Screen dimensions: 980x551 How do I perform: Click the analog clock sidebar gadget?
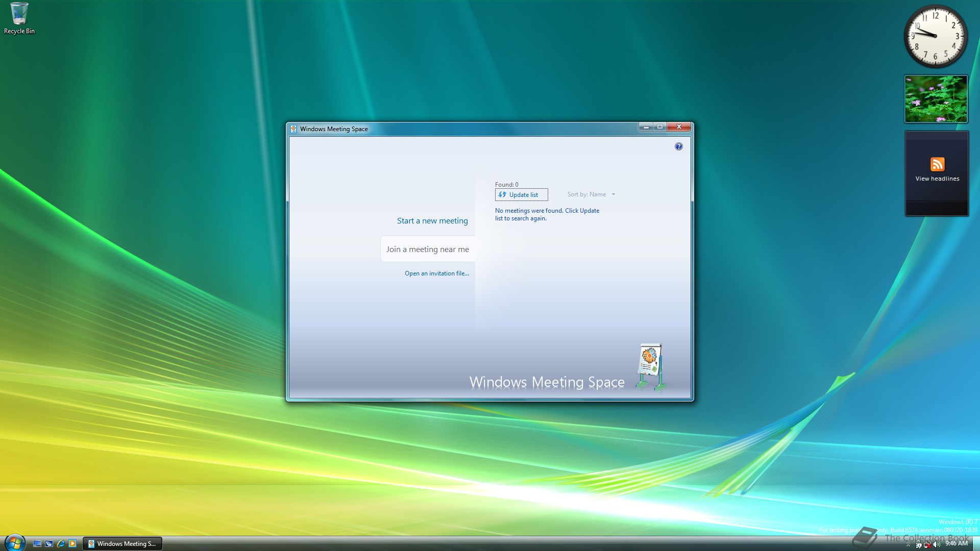(935, 36)
